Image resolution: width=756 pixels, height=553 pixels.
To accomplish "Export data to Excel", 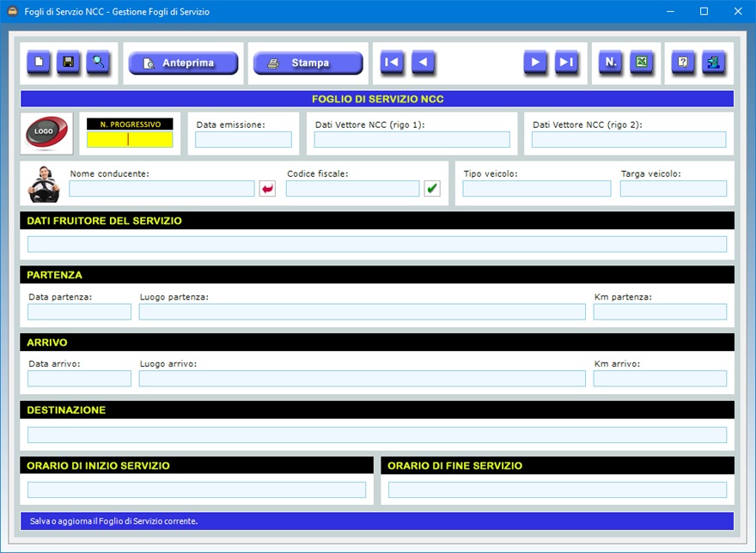I will click(x=641, y=63).
